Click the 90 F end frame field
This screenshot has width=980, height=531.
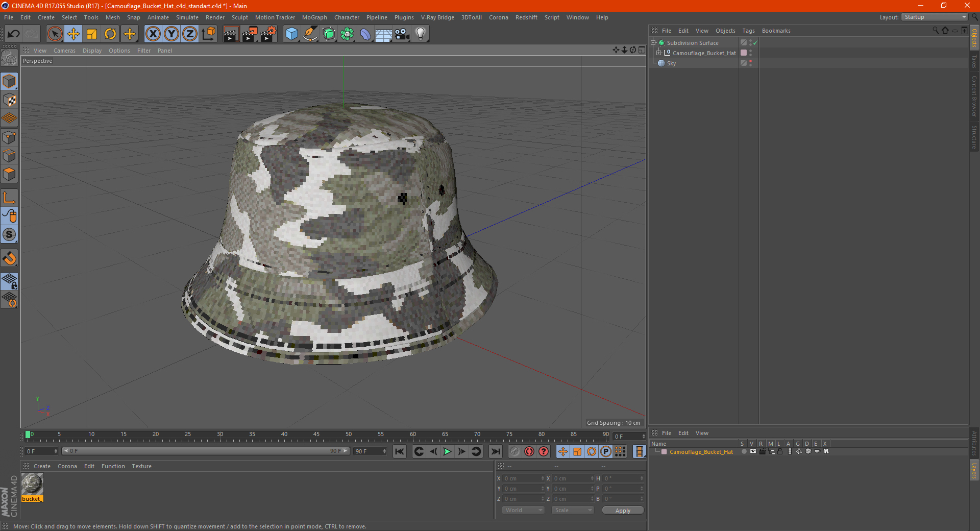coord(370,451)
